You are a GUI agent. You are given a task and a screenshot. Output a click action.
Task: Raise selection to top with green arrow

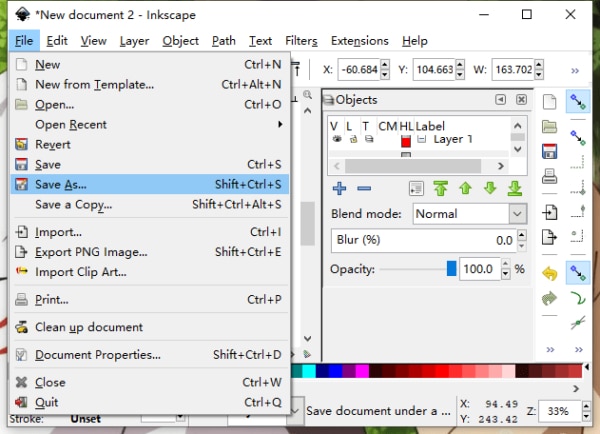pos(440,188)
